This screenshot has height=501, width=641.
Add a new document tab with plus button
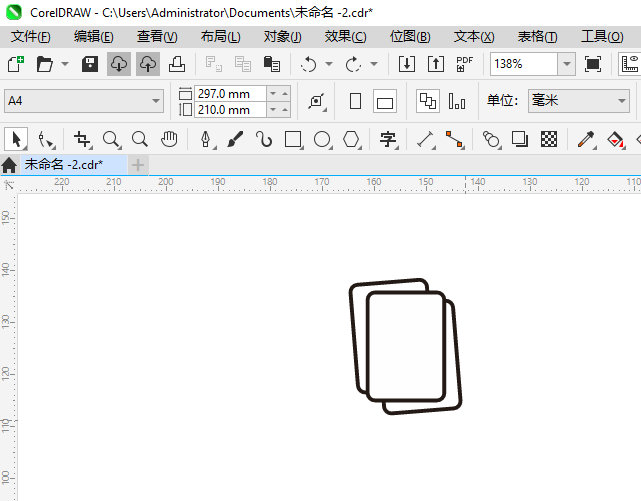coord(138,165)
